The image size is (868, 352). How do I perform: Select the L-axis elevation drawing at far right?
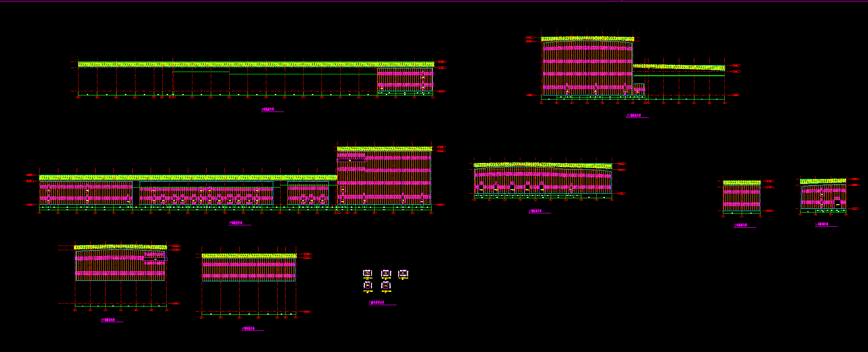(x=823, y=196)
